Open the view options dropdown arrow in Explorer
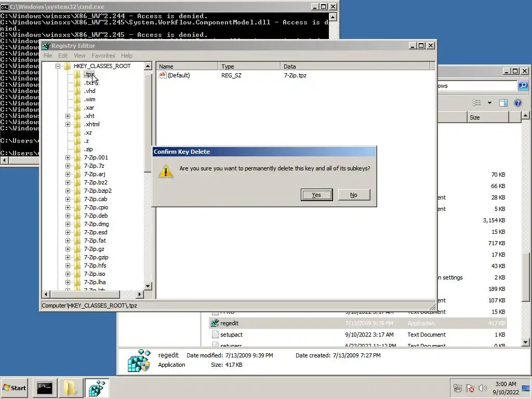The image size is (532, 399). point(489,102)
